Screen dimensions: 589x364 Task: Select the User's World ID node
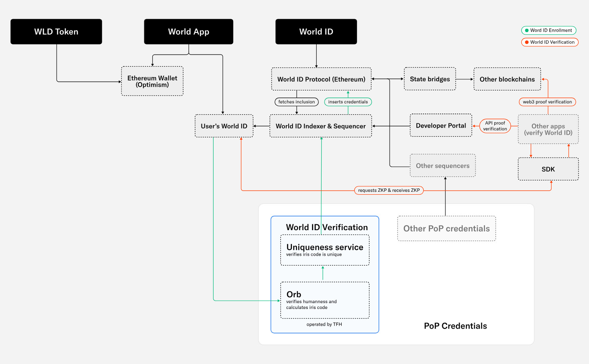224,126
